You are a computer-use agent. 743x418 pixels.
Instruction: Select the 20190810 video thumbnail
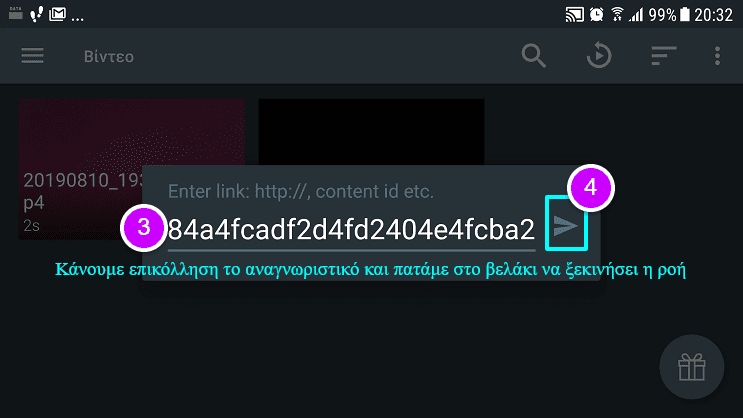click(x=81, y=169)
